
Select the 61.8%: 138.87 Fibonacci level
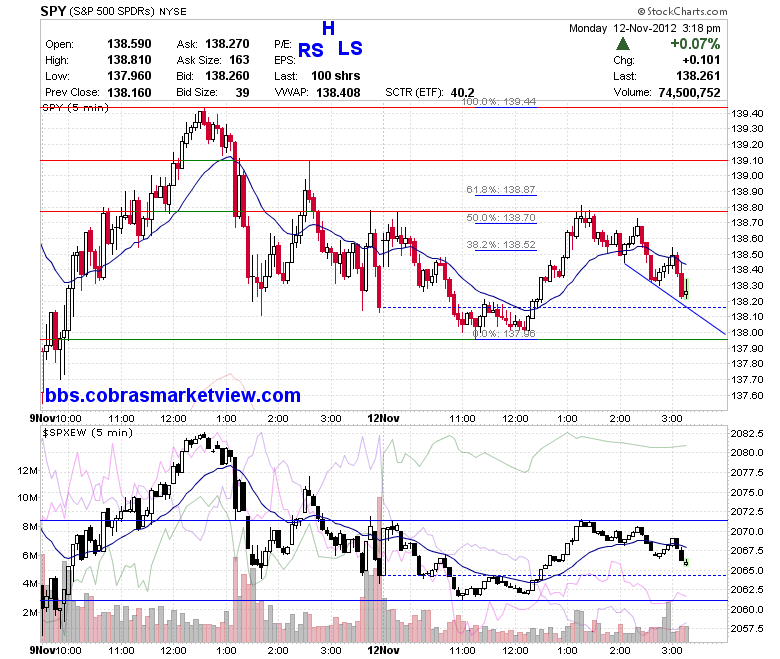pos(500,189)
